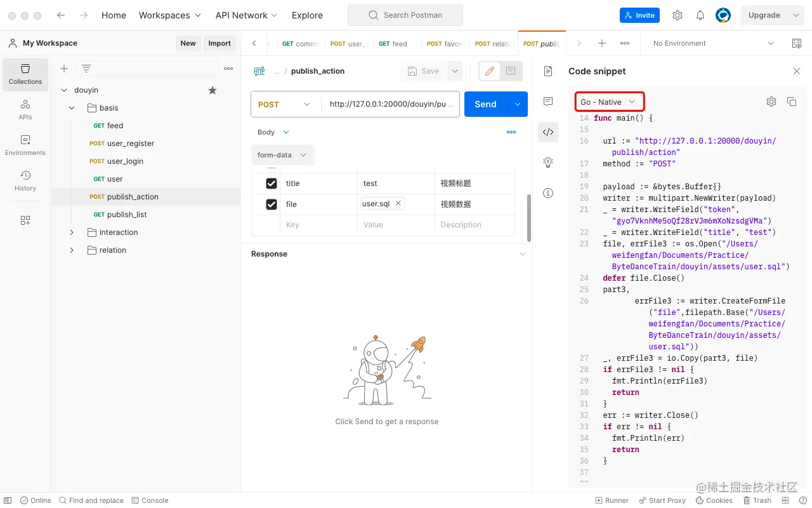Open the History sidebar panel
Viewport: 812px width, 508px height.
click(x=25, y=181)
